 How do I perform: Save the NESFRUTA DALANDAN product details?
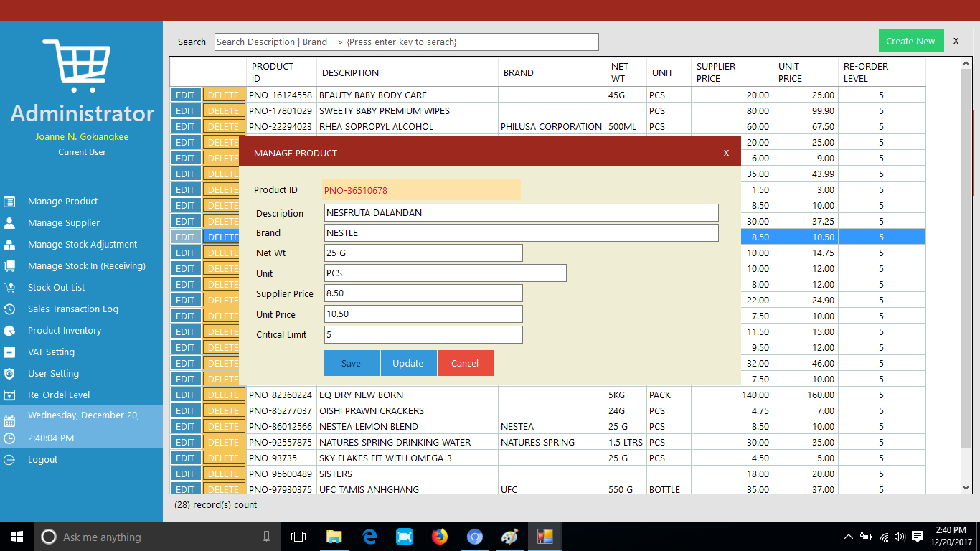[x=352, y=363]
